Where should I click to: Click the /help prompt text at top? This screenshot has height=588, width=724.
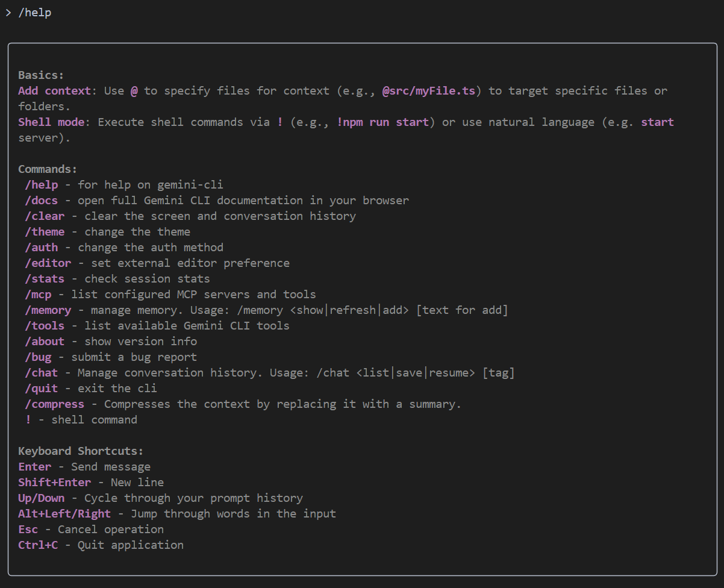point(35,13)
